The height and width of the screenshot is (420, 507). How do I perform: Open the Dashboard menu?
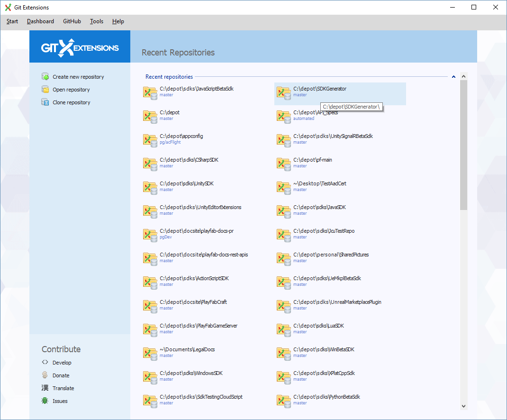tap(40, 21)
